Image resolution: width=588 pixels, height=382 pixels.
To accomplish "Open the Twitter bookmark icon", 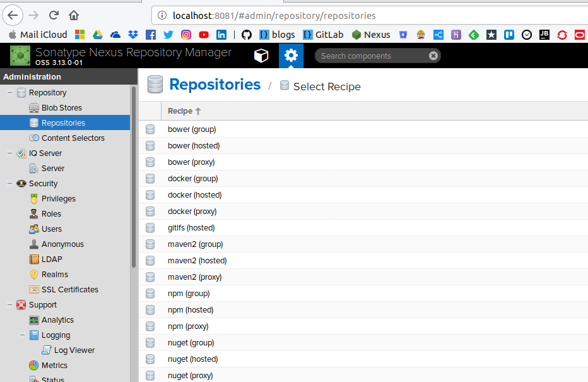I will 168,35.
